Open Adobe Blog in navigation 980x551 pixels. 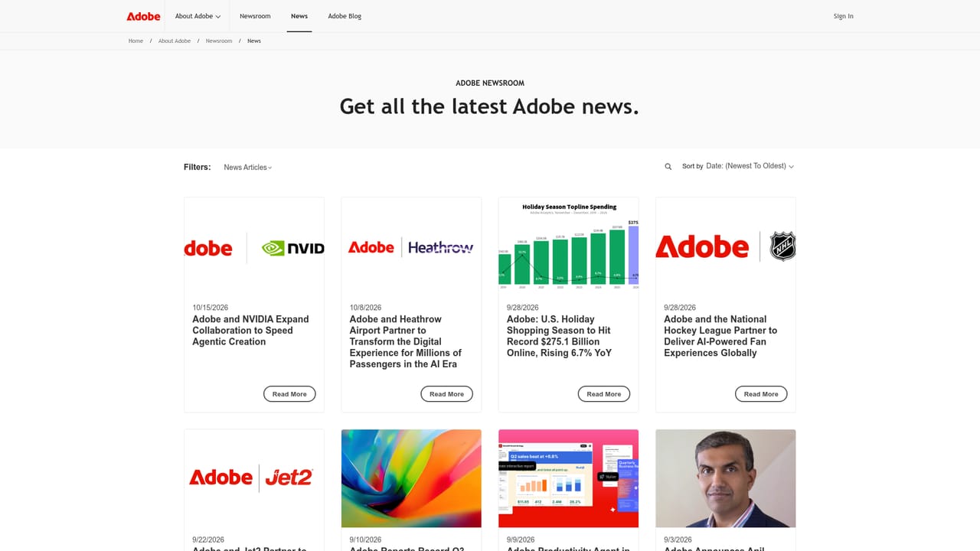coord(345,16)
